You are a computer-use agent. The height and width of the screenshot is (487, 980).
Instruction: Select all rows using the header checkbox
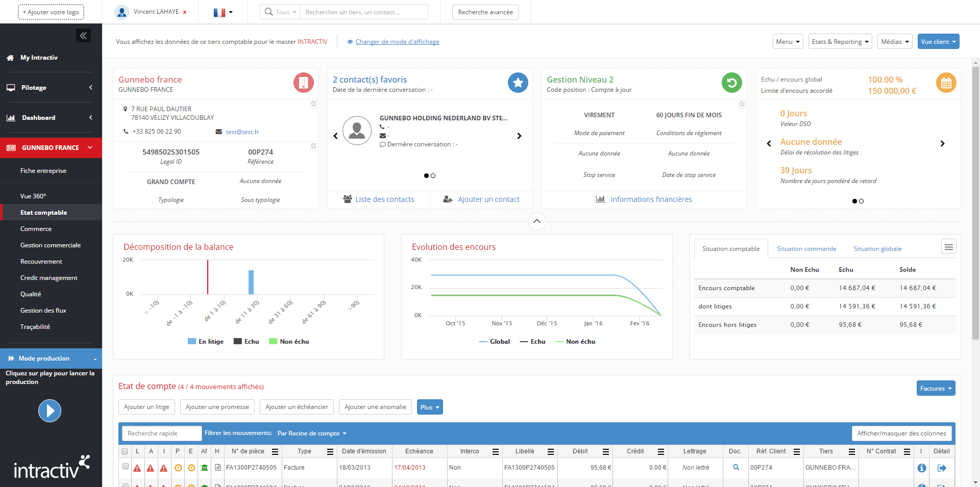tap(125, 452)
